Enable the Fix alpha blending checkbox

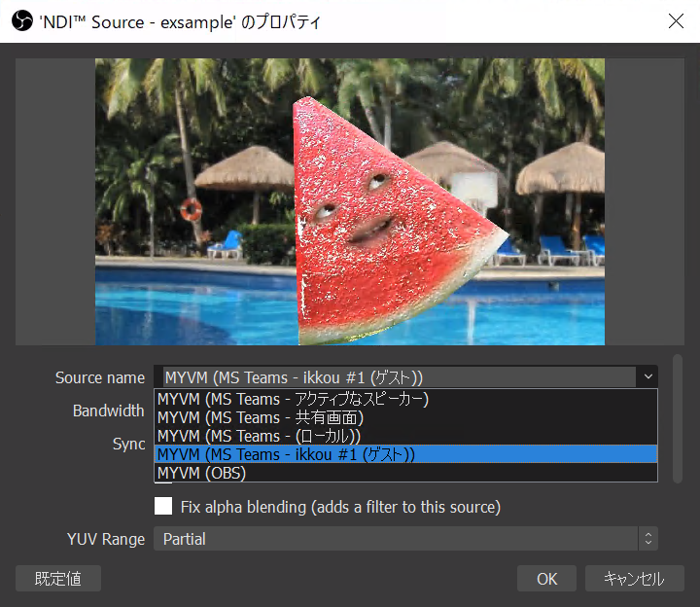[x=163, y=506]
